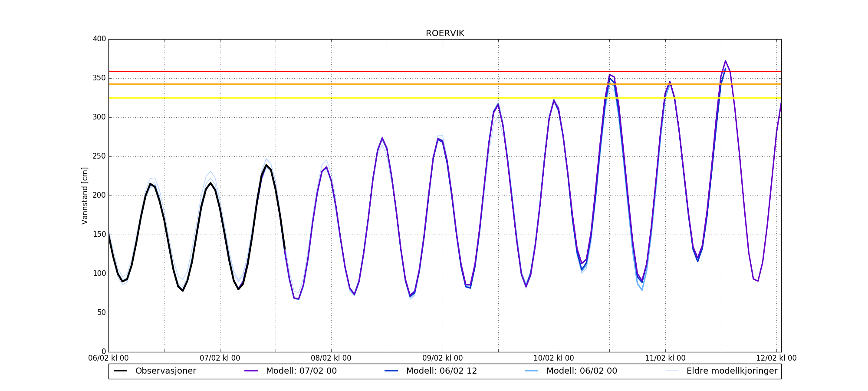868x391 pixels.
Task: Click the '09/02 kl 00' x-axis label
Action: point(443,358)
